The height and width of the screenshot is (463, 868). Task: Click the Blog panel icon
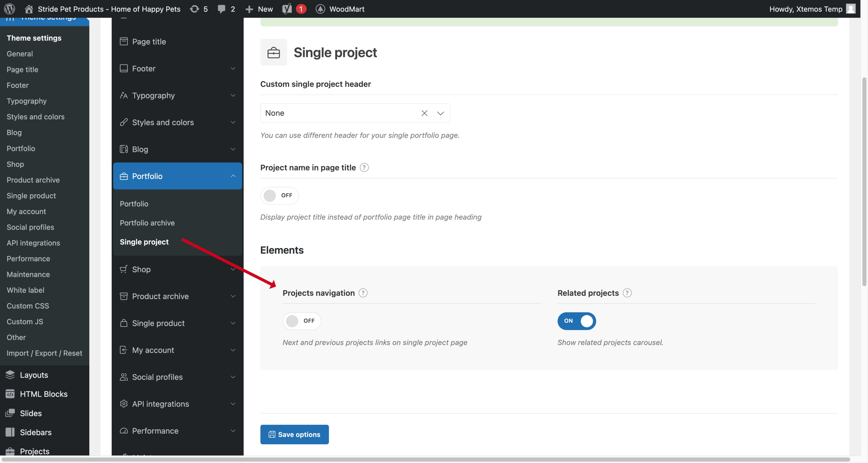(124, 149)
